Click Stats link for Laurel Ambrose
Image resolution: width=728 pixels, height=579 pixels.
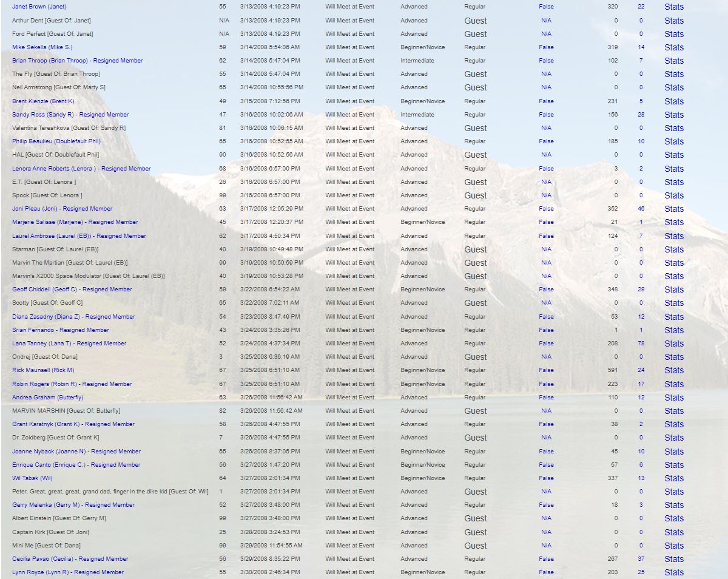click(673, 236)
